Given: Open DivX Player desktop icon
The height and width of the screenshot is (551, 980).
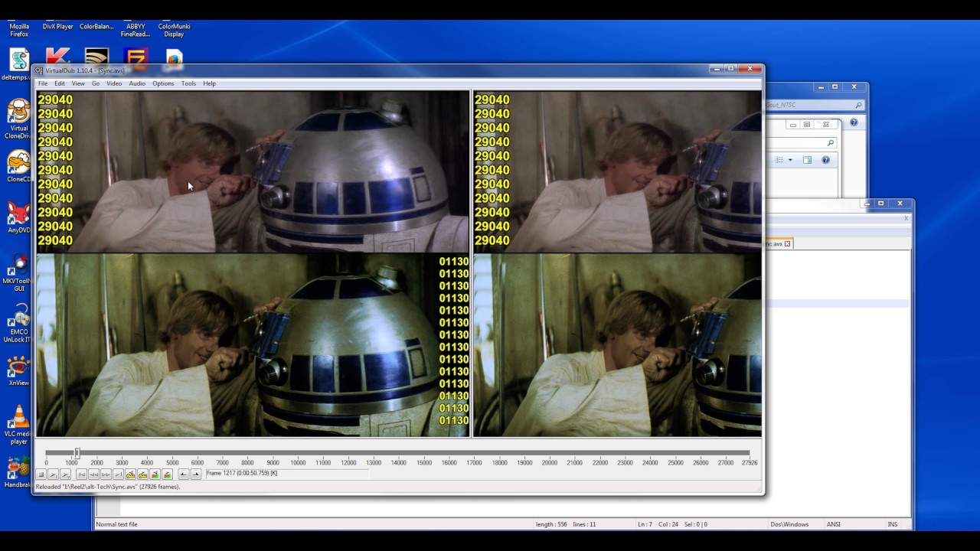Looking at the screenshot, I should pyautogui.click(x=58, y=27).
